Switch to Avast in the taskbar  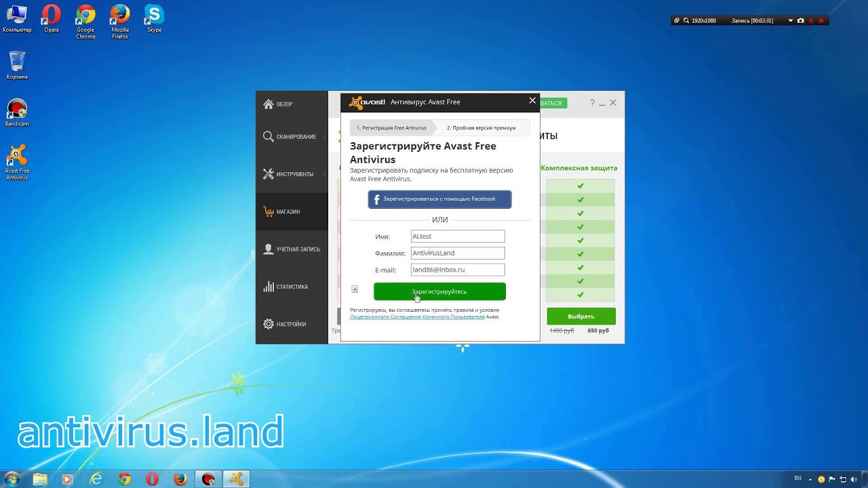point(236,479)
